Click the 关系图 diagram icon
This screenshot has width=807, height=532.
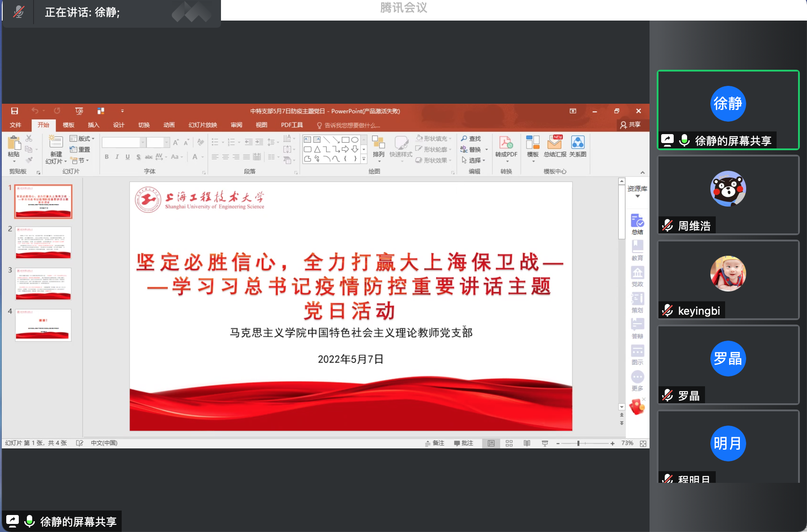(578, 143)
